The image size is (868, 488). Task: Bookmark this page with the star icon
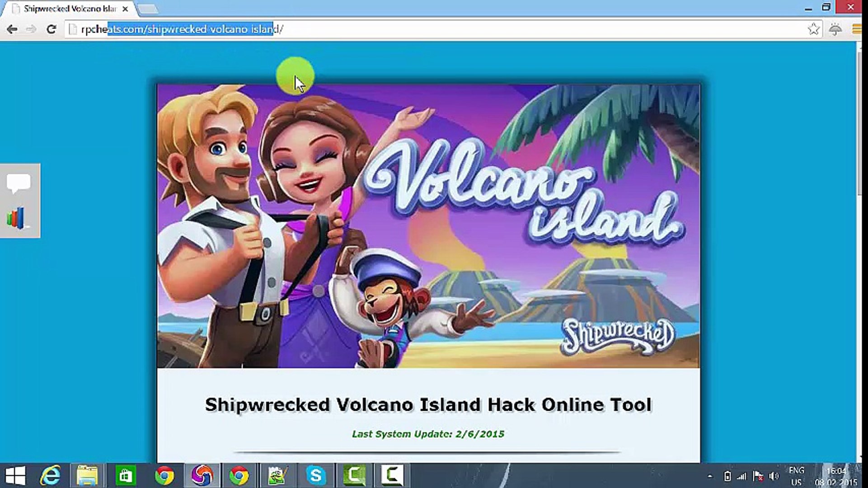[x=813, y=29]
